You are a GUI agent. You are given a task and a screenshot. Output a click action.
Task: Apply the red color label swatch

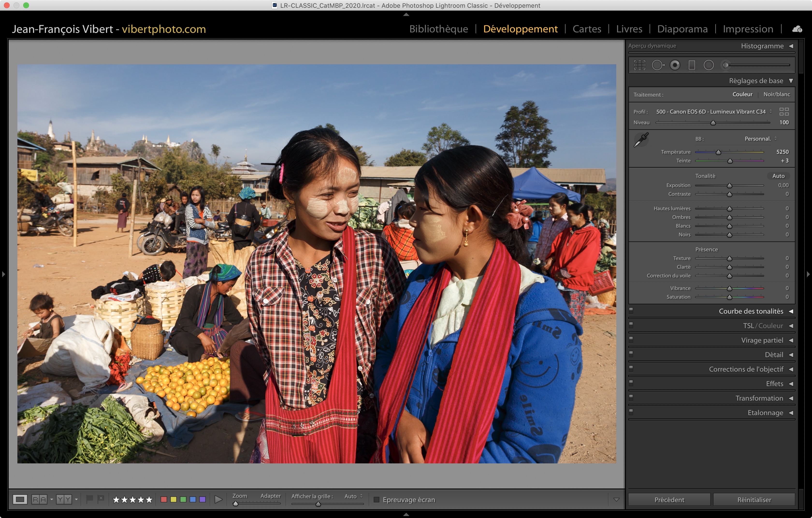(x=164, y=499)
